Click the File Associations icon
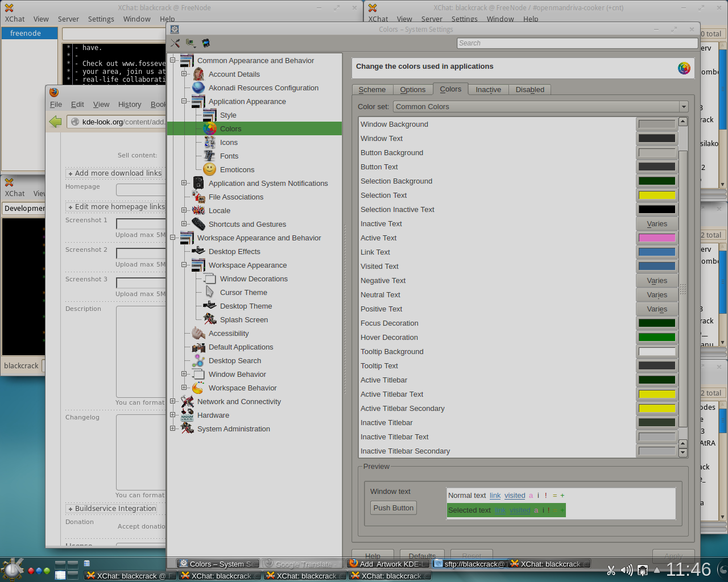The height and width of the screenshot is (582, 728). pos(198,197)
